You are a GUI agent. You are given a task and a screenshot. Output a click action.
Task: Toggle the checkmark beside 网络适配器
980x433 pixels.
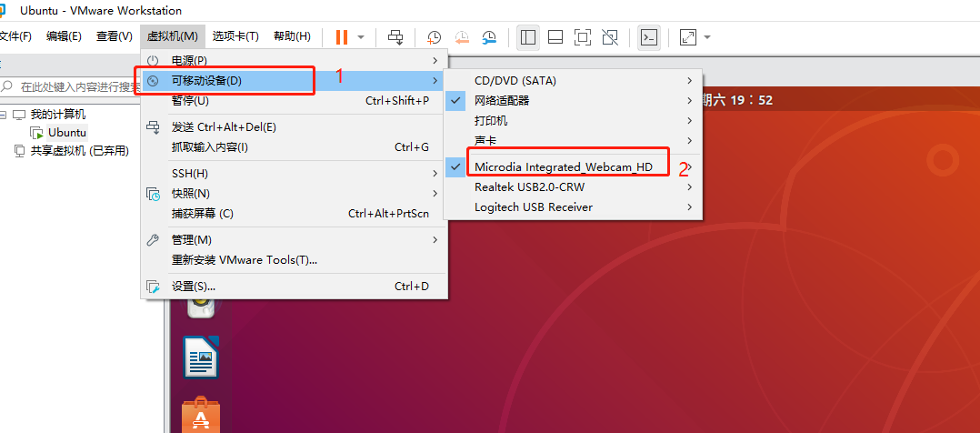pos(455,100)
